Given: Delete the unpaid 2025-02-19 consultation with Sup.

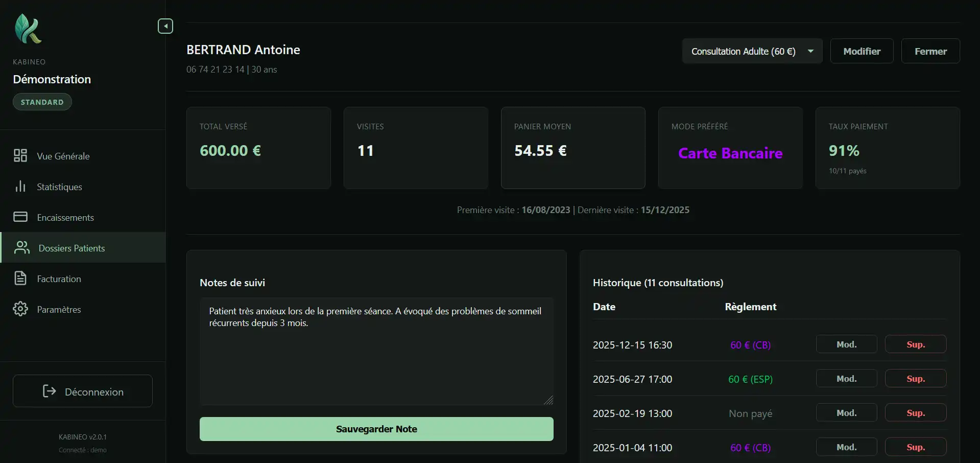Looking at the screenshot, I should [915, 413].
